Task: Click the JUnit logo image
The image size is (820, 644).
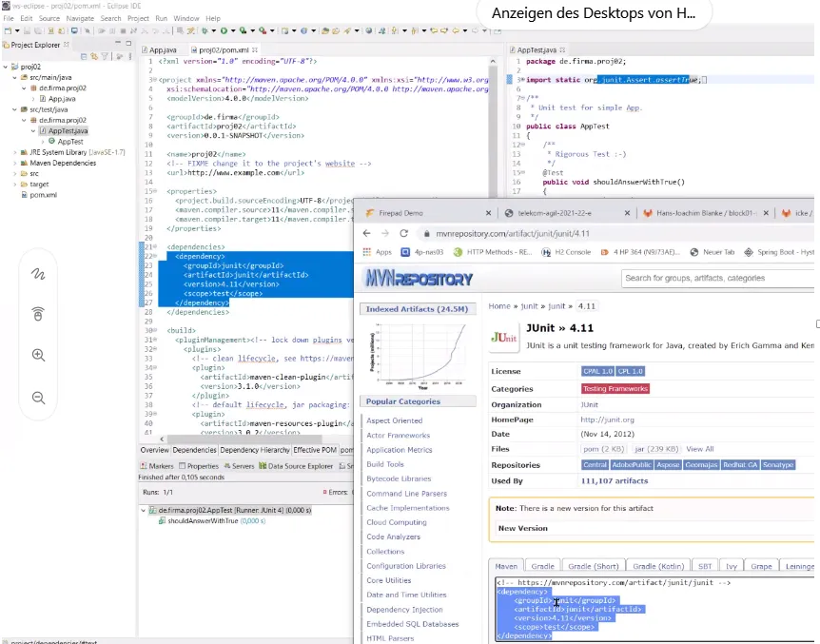Action: [x=504, y=338]
